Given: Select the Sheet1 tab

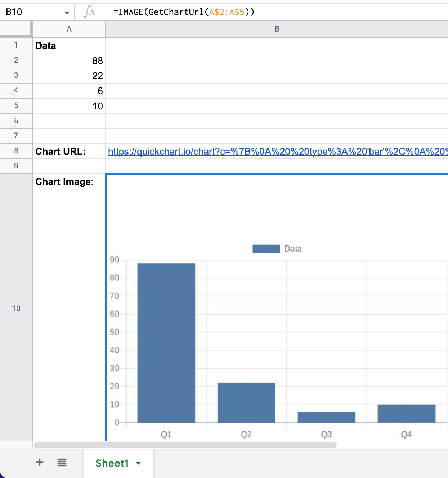Looking at the screenshot, I should pos(112,463).
